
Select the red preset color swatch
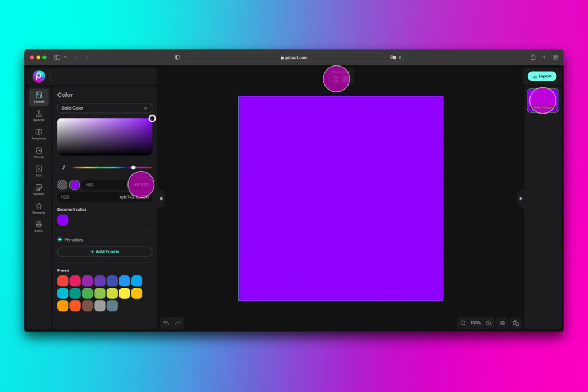coord(62,281)
